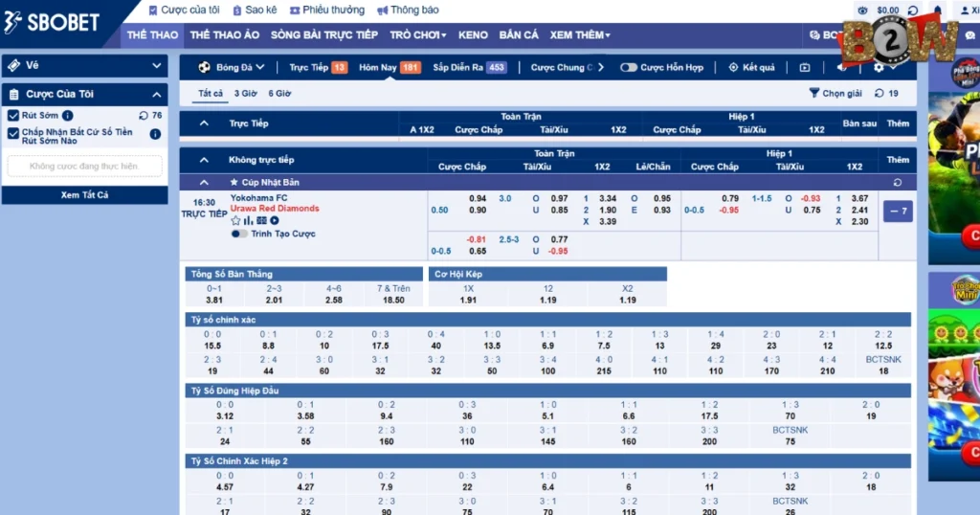Click the balance visibility eye icon
The height and width of the screenshot is (515, 980).
point(862,11)
